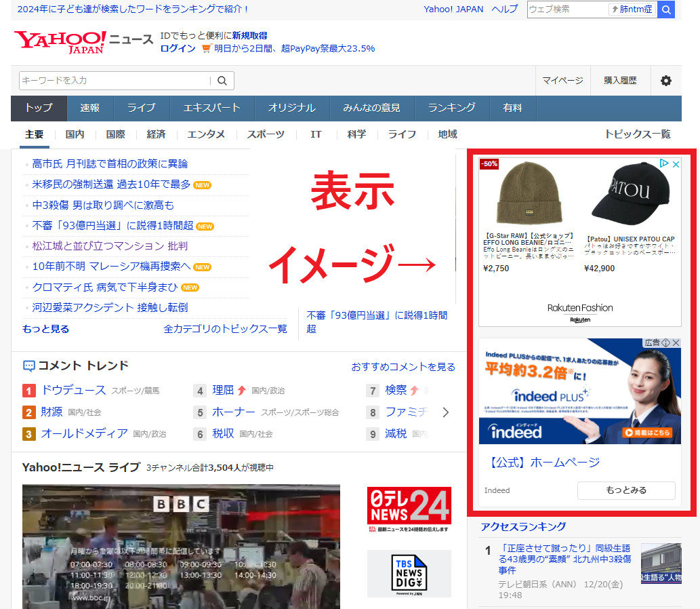Image resolution: width=700 pixels, height=609 pixels.
Task: Click info icon on Indeed ad
Action: click(665, 342)
